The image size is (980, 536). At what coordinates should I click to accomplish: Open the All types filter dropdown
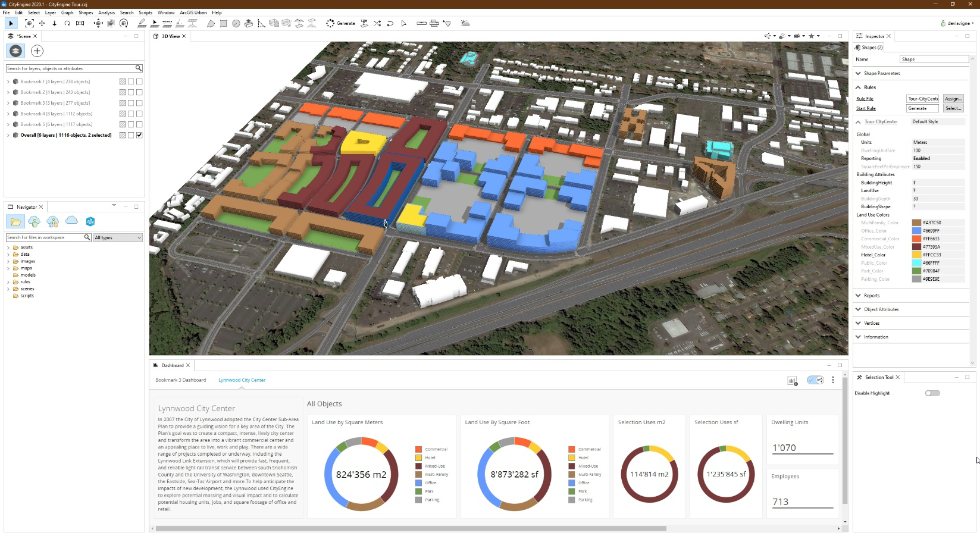(118, 237)
